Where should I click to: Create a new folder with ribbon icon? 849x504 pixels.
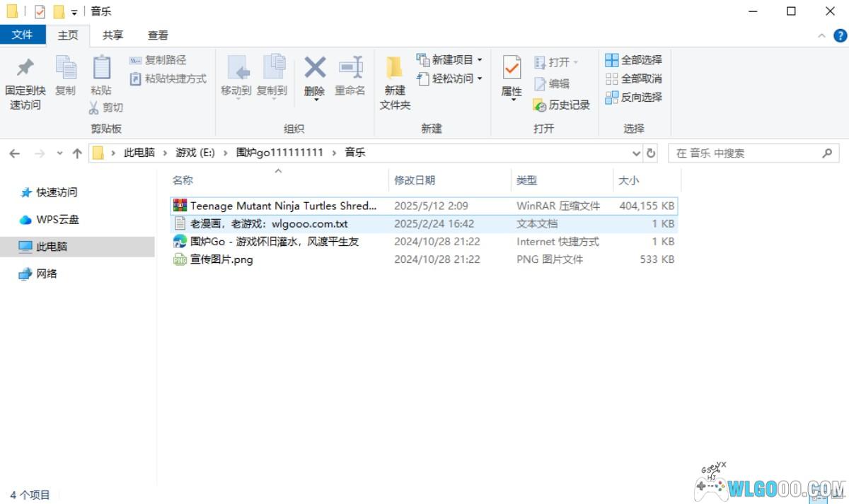coord(395,69)
